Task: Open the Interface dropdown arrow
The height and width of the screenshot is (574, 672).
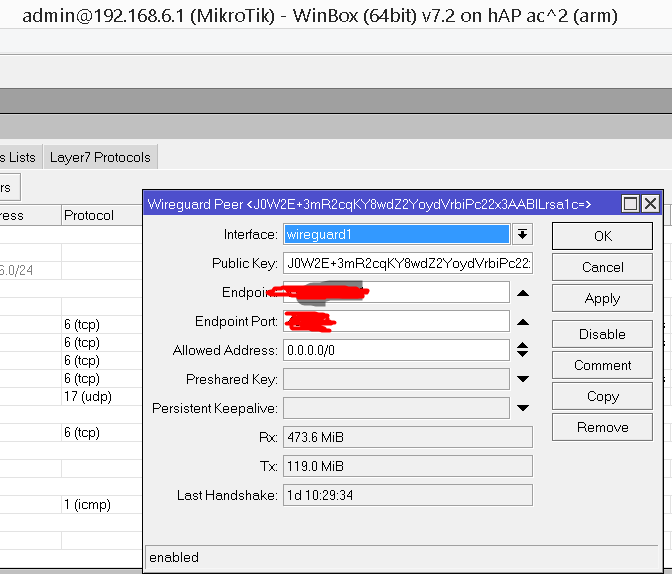Action: click(x=522, y=234)
